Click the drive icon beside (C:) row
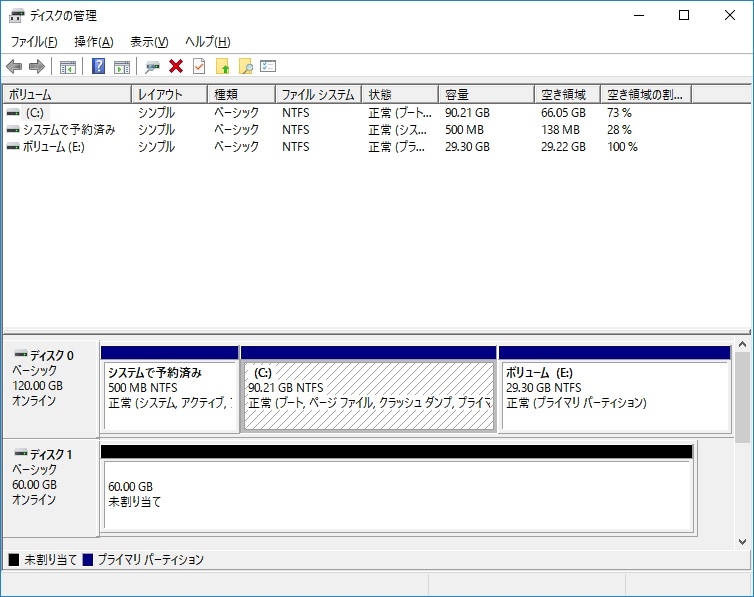 pos(13,112)
